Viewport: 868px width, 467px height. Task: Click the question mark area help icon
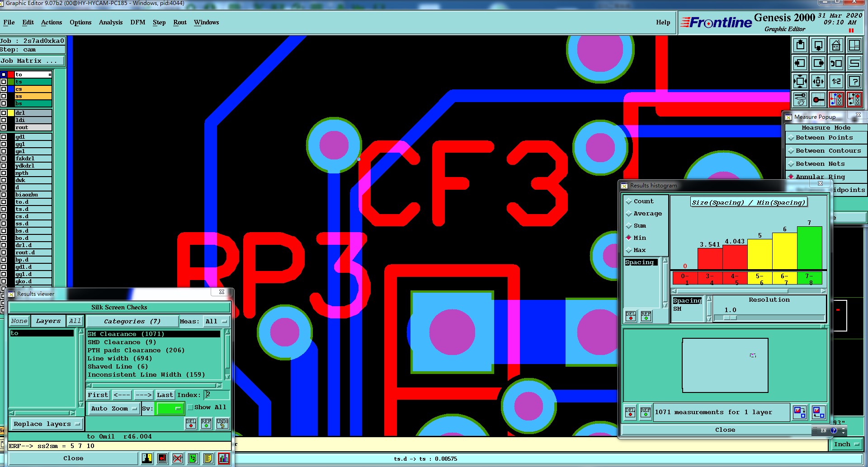coord(854,81)
